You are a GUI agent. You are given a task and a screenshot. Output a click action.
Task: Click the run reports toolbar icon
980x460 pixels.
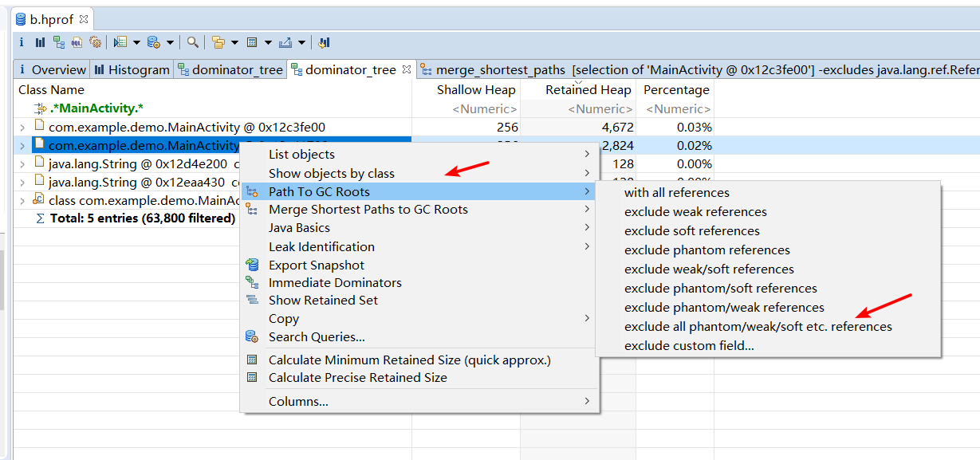click(120, 42)
